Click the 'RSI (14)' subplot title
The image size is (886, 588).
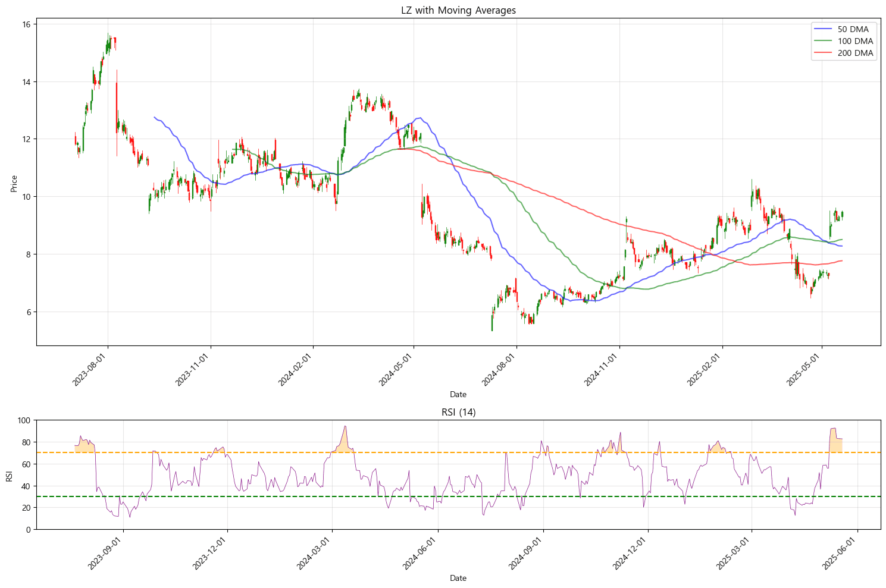[x=458, y=412]
